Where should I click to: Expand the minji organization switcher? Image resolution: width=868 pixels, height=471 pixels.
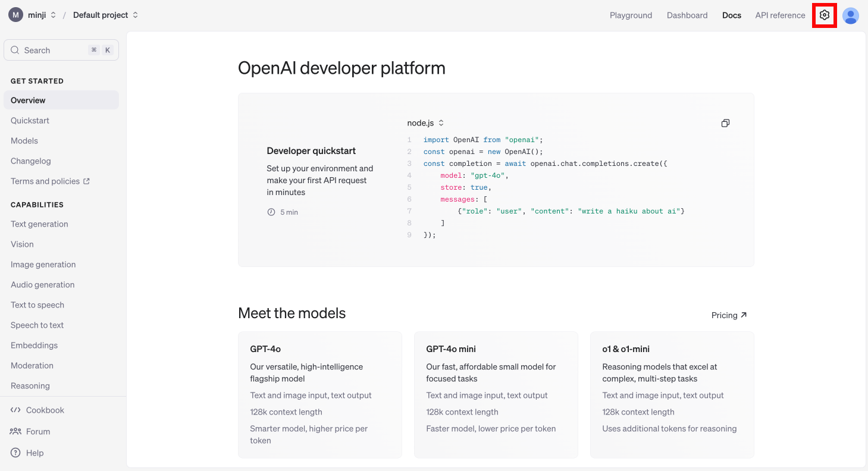click(x=53, y=15)
